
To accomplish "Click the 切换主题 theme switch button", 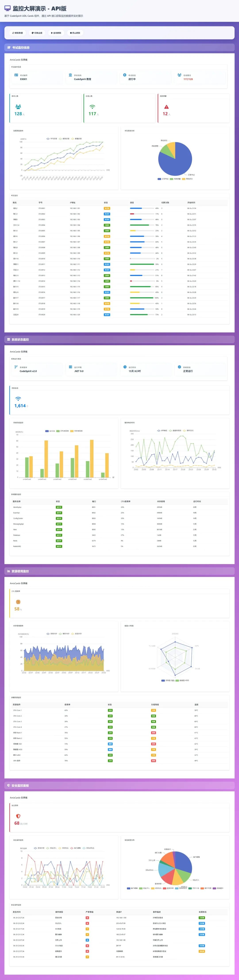I will (x=37, y=33).
